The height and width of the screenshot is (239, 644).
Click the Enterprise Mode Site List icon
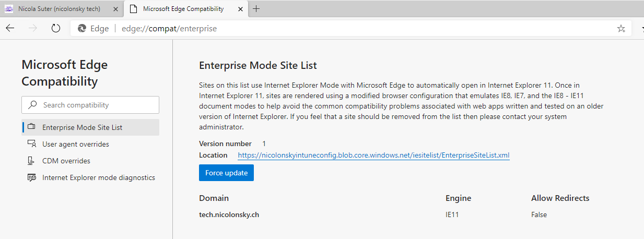[31, 127]
